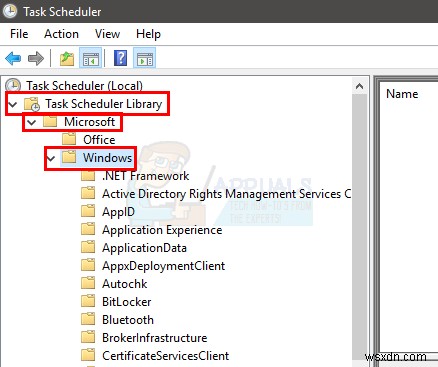The image size is (438, 367).
Task: Select the AppID label
Action: click(x=118, y=212)
